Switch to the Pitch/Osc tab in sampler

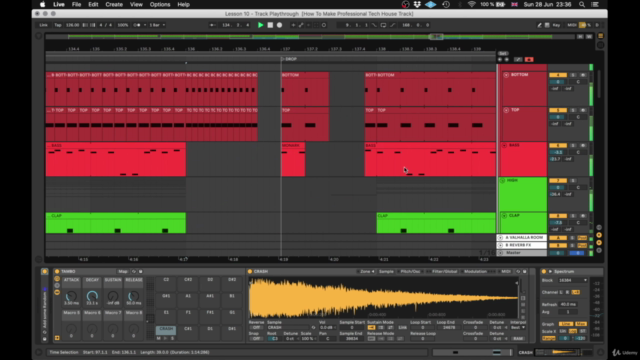tap(410, 271)
